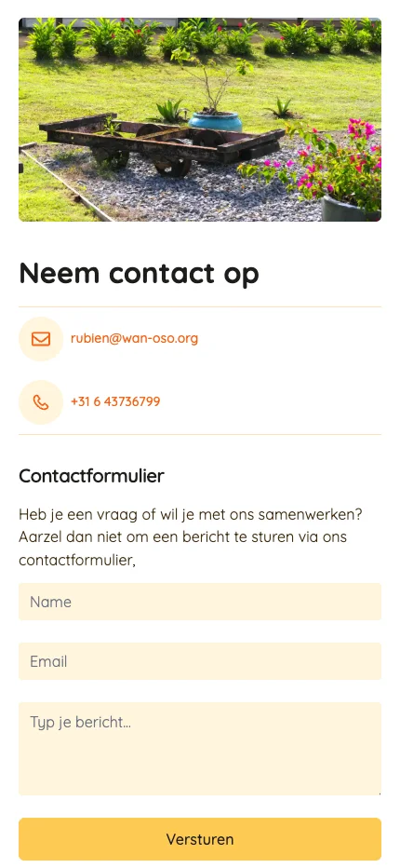Submit the form with the Versturen button
This screenshot has height=868, width=400.
tap(200, 838)
